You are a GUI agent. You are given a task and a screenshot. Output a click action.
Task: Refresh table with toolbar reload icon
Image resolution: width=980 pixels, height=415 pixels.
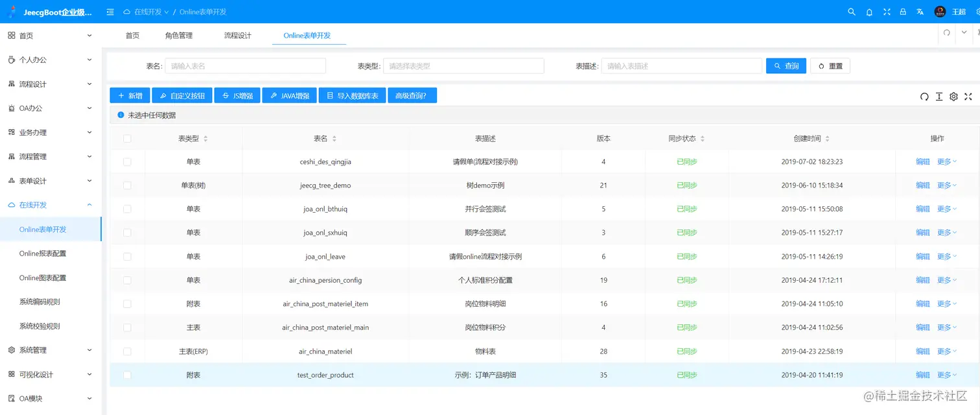(x=924, y=97)
